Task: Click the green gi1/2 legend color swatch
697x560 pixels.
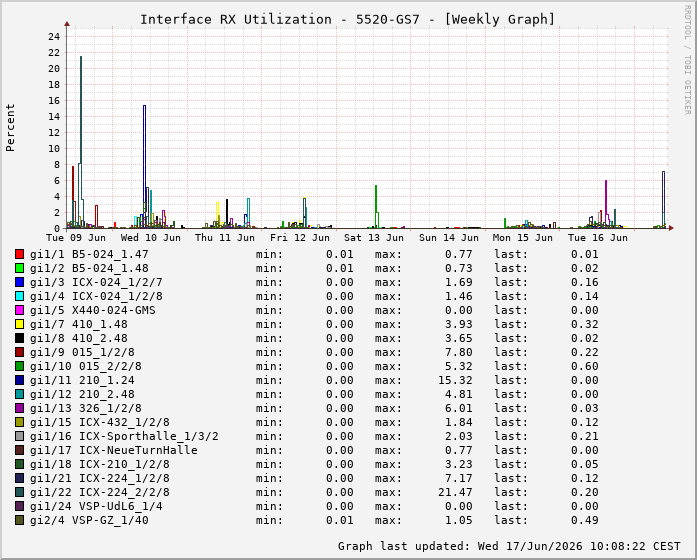Action: coord(19,268)
